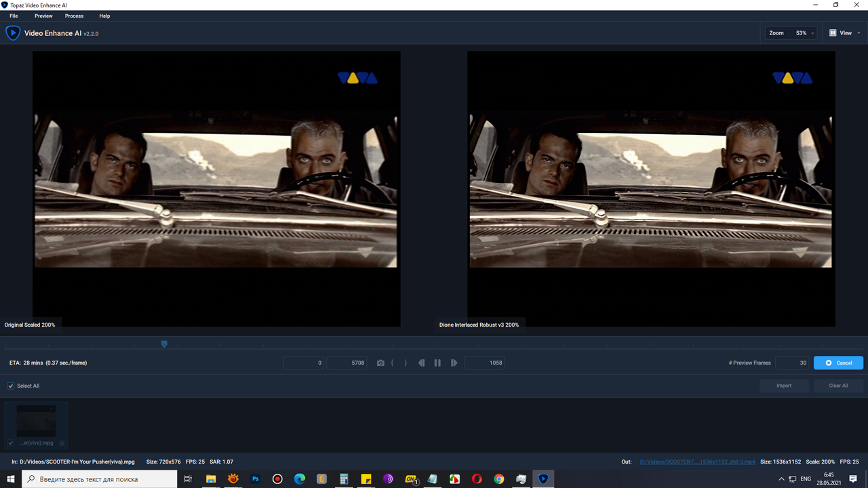The height and width of the screenshot is (488, 868).
Task: Step back one frame
Action: (421, 363)
